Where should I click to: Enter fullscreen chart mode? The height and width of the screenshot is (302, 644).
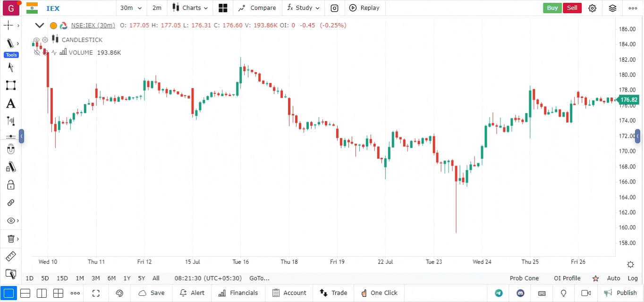[96, 293]
